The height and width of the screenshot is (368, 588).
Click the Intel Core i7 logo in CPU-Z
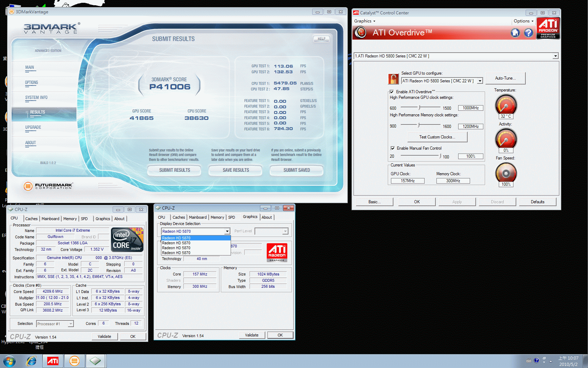point(127,240)
